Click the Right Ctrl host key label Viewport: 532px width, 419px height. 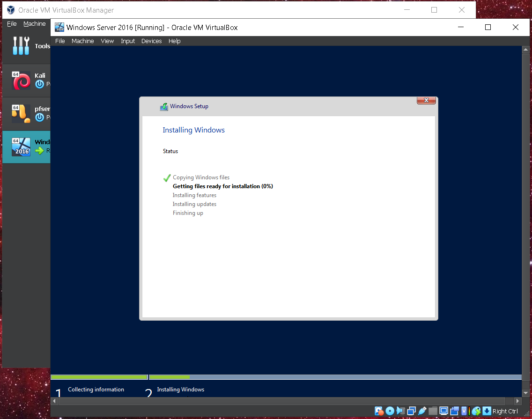(x=505, y=411)
